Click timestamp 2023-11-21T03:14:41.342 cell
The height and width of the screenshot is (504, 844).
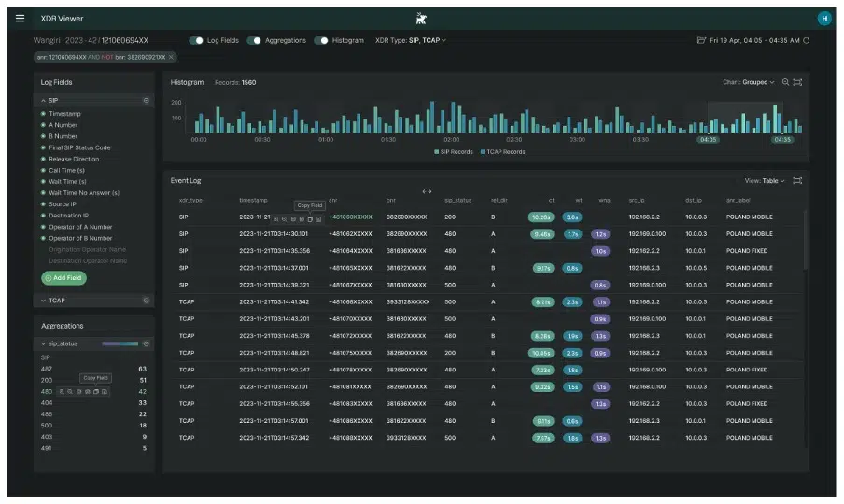point(274,302)
